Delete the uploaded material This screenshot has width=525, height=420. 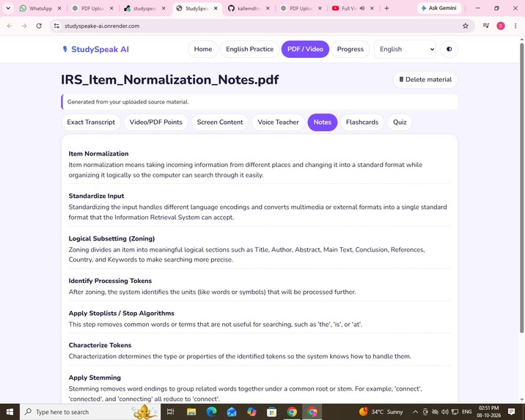pyautogui.click(x=425, y=80)
